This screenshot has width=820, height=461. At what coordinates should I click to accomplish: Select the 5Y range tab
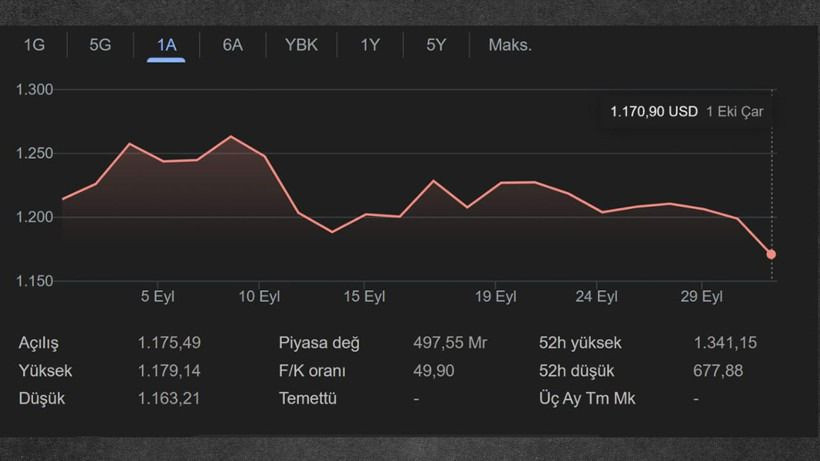436,45
